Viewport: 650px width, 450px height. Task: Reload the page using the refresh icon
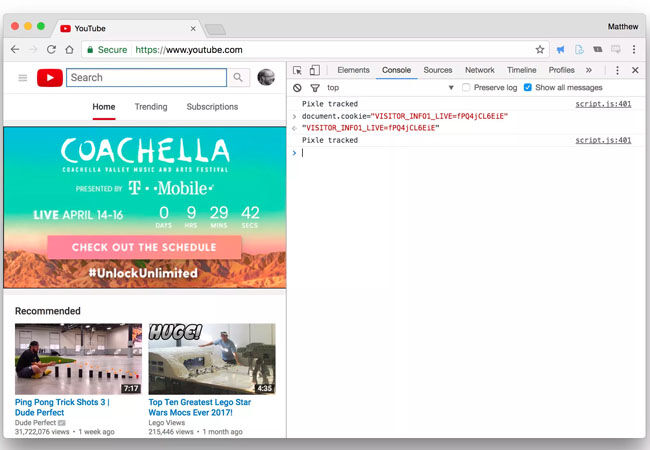pyautogui.click(x=51, y=49)
